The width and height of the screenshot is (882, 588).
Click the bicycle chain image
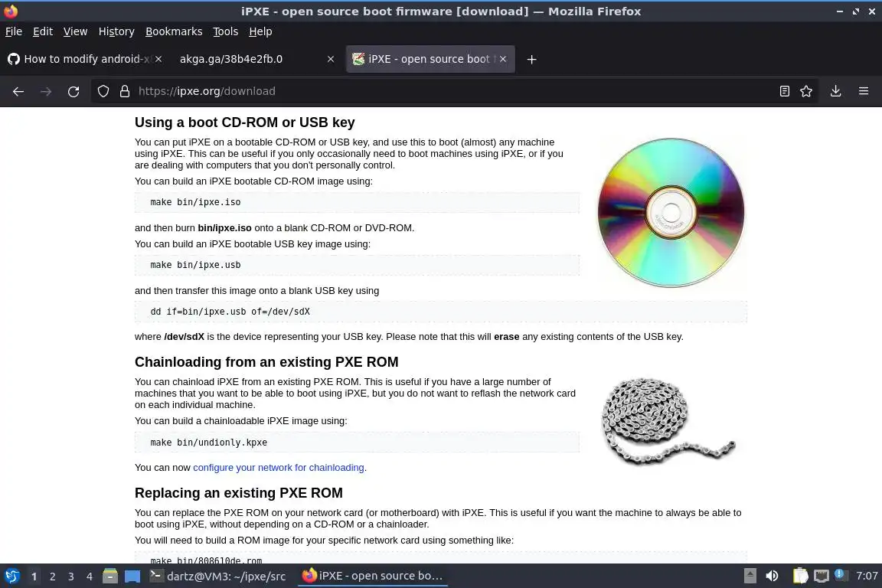pyautogui.click(x=668, y=421)
